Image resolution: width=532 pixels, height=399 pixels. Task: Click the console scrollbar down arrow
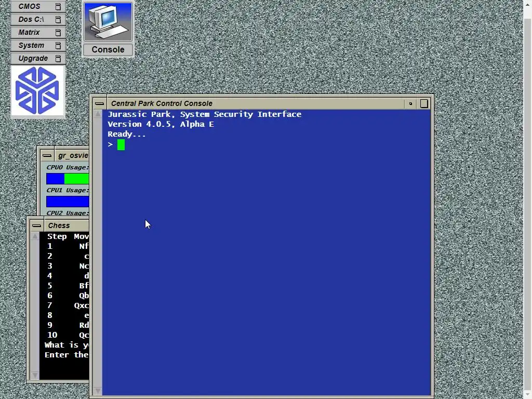tap(98, 391)
